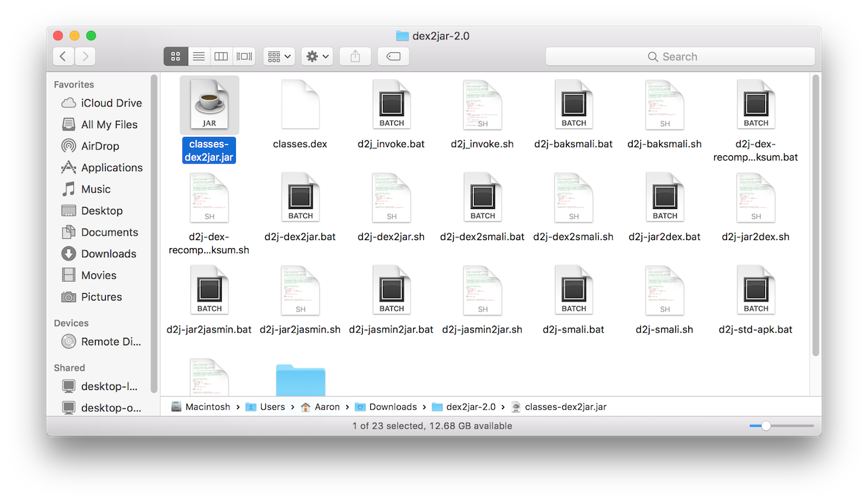Click in the Search field
Screen dimensions: 868x502
point(679,56)
